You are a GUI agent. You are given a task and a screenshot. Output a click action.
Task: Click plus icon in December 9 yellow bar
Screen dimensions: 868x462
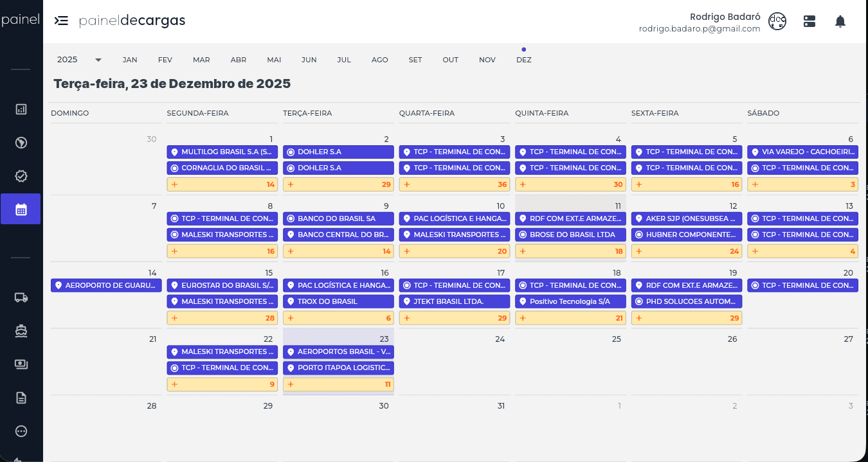291,251
